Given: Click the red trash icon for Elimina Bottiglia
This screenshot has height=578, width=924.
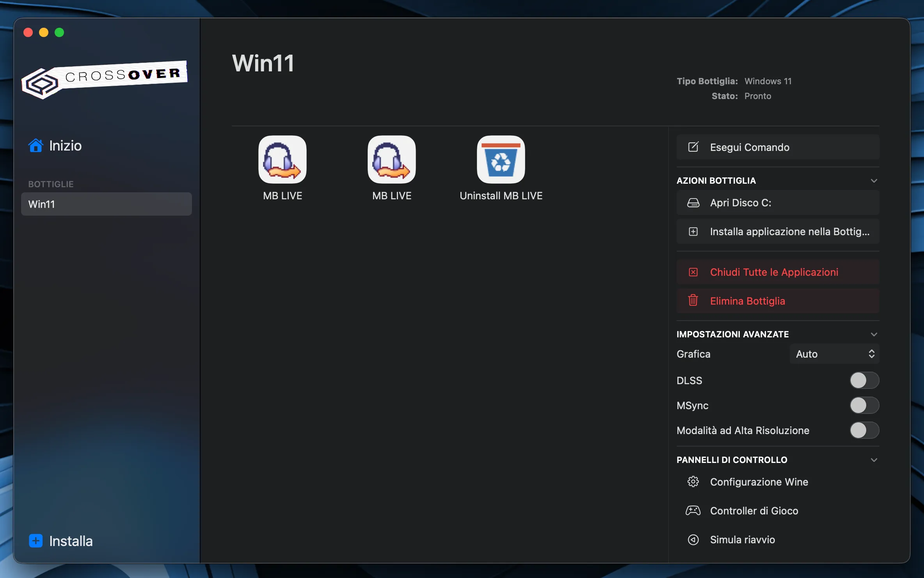Looking at the screenshot, I should tap(693, 300).
